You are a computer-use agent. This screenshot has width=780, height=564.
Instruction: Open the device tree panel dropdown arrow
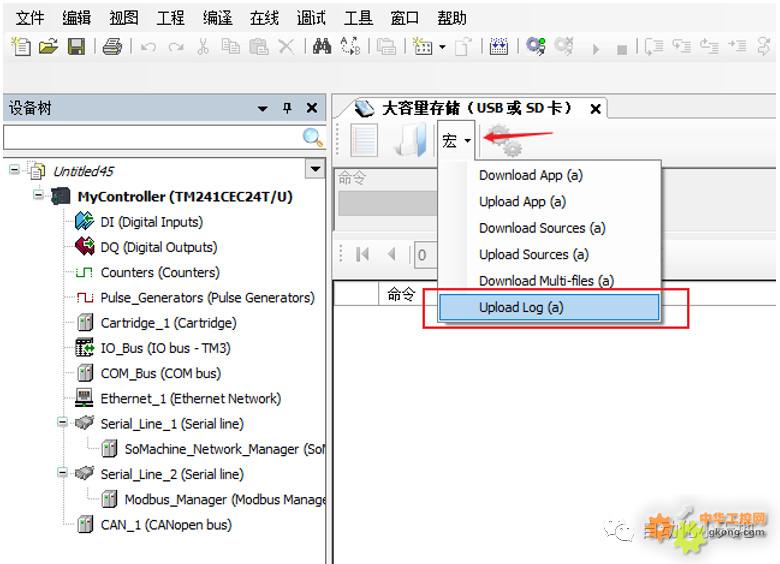coord(263,108)
